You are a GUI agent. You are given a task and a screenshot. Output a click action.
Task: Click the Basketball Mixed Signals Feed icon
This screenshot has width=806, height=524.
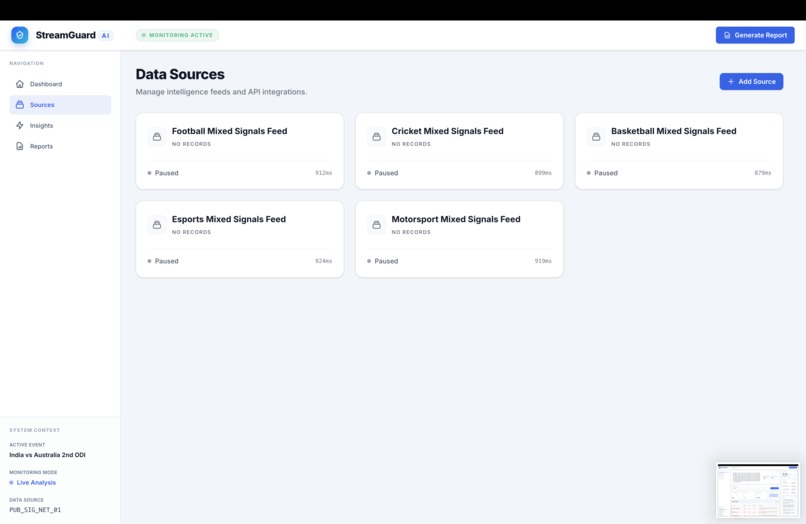(x=596, y=137)
